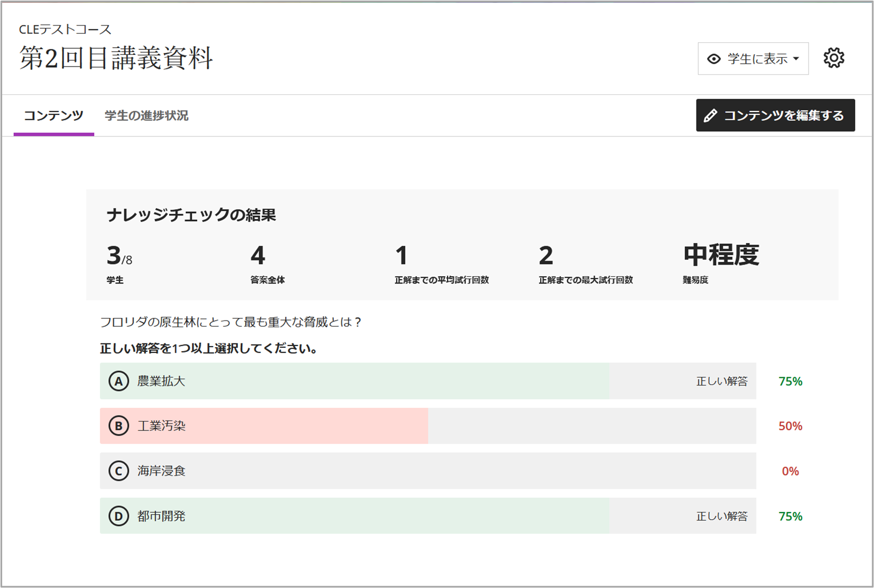Click the 学生 label under 3/8
This screenshot has width=874, height=588.
[x=115, y=280]
